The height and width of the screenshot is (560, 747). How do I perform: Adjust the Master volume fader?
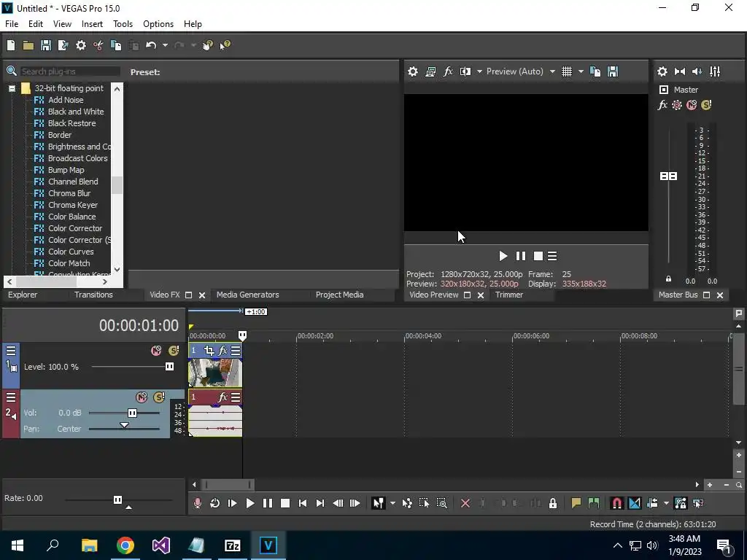point(668,176)
